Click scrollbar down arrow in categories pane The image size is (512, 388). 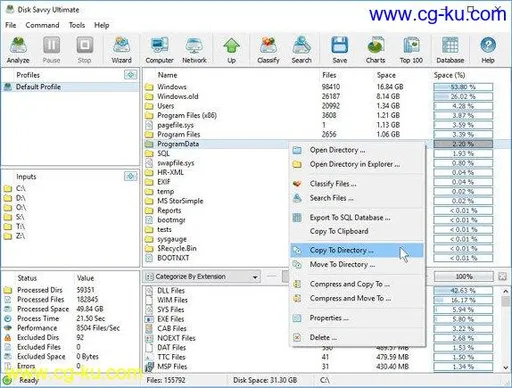(506, 367)
